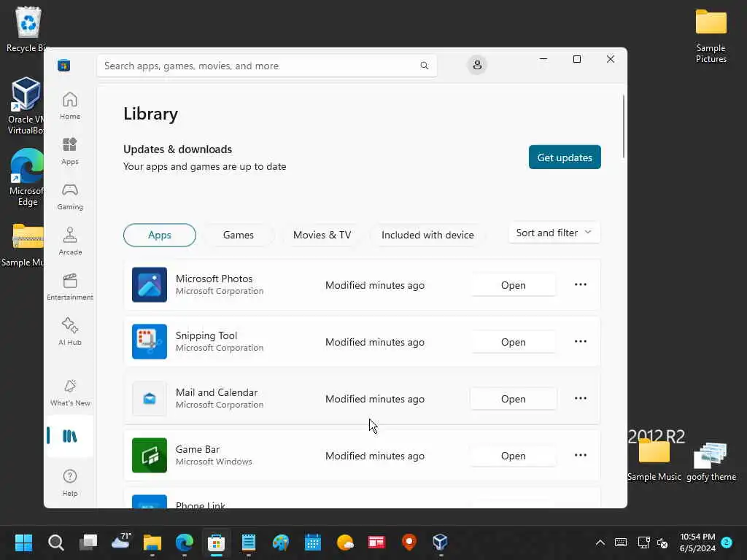This screenshot has height=560, width=747.
Task: Open more options for Game Bar
Action: pyautogui.click(x=580, y=455)
